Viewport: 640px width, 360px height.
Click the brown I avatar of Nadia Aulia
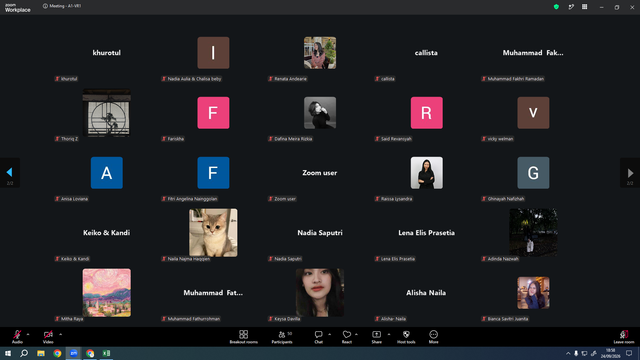click(x=213, y=53)
